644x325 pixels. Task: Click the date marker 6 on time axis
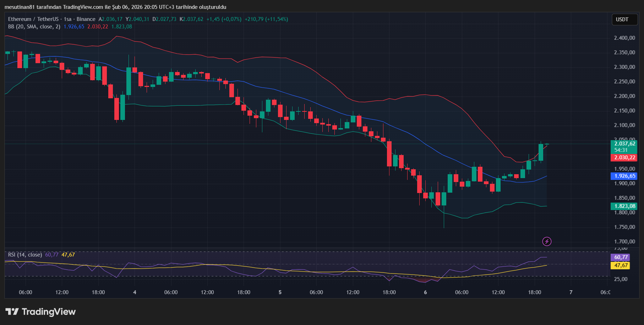[x=425, y=292]
